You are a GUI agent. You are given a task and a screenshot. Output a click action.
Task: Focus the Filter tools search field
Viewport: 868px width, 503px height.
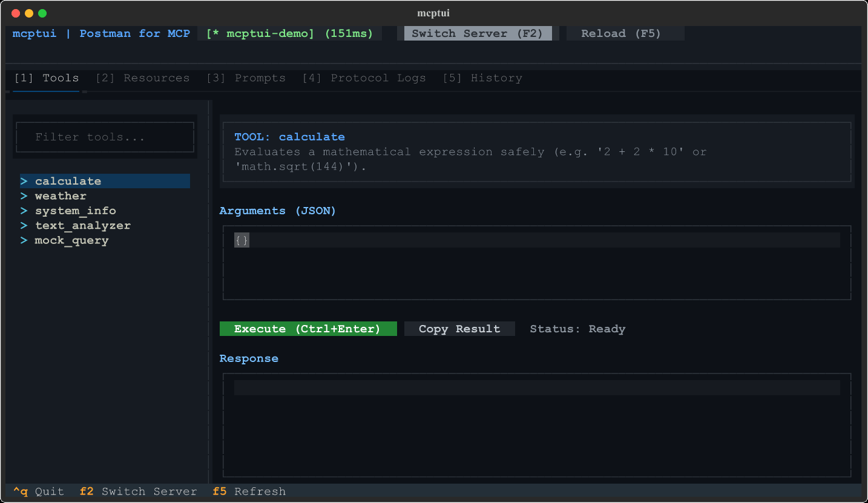[x=105, y=137]
